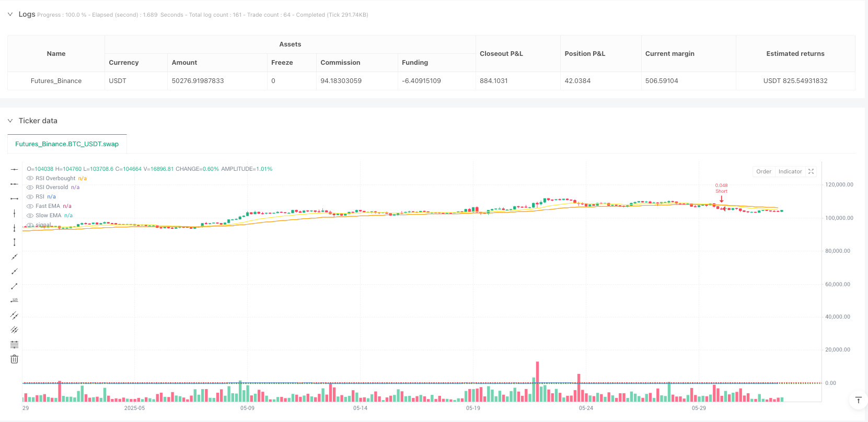Image resolution: width=868 pixels, height=422 pixels.
Task: Click the Futures_Binance name cell
Action: pyautogui.click(x=56, y=81)
